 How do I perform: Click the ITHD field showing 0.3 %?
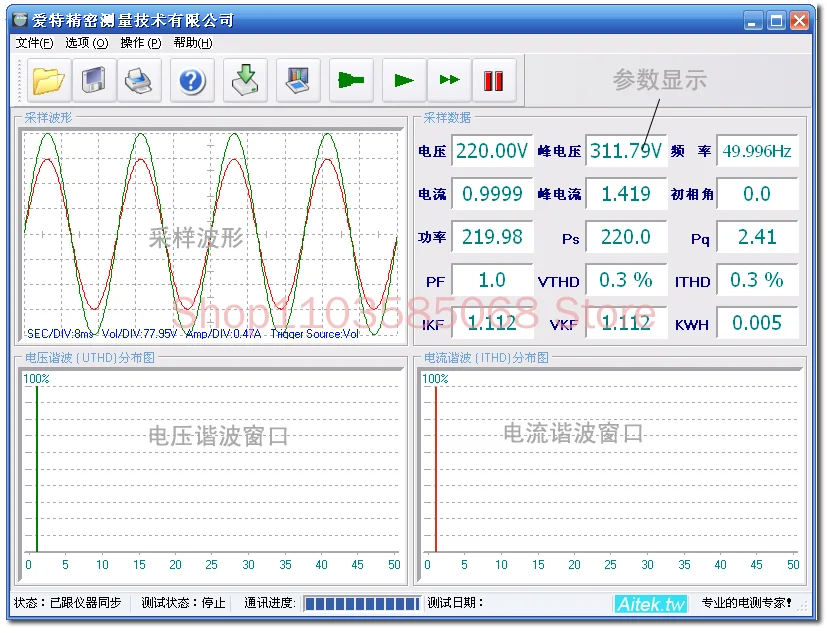pos(757,280)
